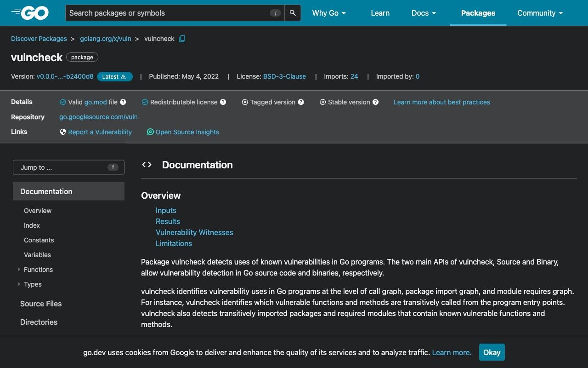Expand the Types tree item arrow
This screenshot has height=368, width=588.
19,284
